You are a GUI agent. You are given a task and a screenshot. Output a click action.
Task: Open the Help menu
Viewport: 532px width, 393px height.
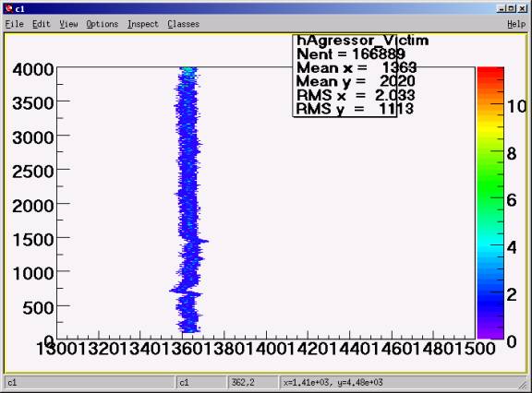pos(516,24)
